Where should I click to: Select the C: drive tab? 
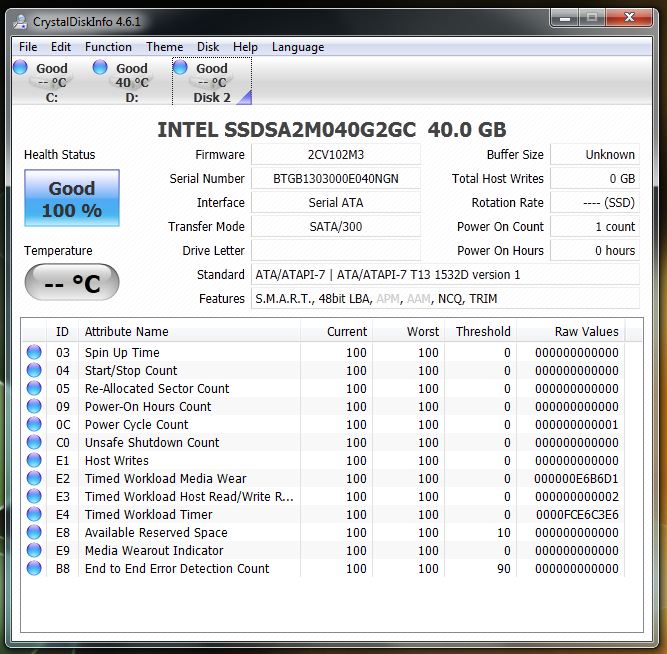click(x=52, y=82)
